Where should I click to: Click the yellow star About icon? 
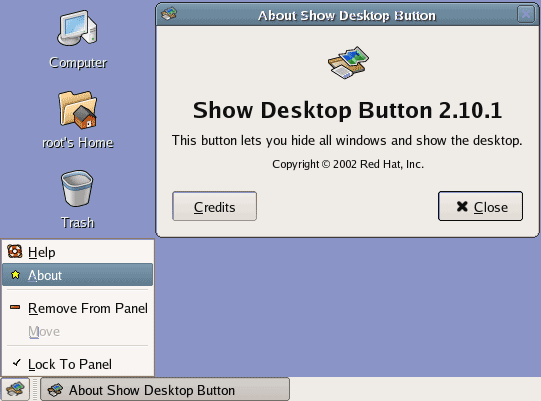(15, 275)
